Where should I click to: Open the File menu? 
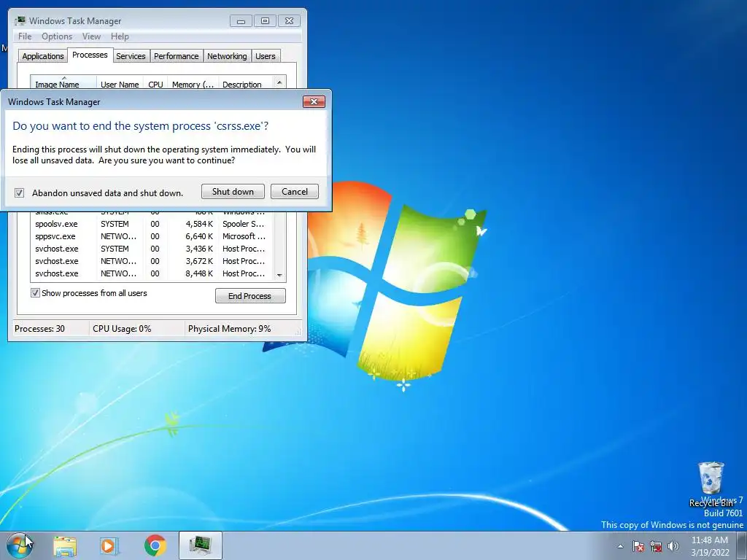(25, 36)
